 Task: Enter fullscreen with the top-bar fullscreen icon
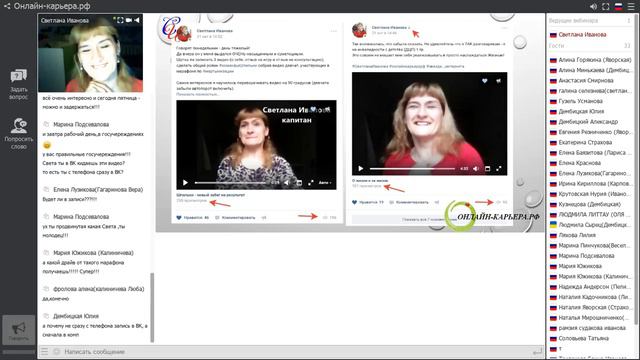(x=606, y=7)
